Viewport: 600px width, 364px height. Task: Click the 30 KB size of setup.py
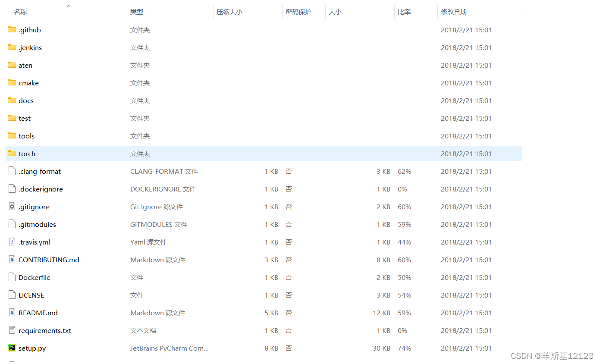[381, 348]
